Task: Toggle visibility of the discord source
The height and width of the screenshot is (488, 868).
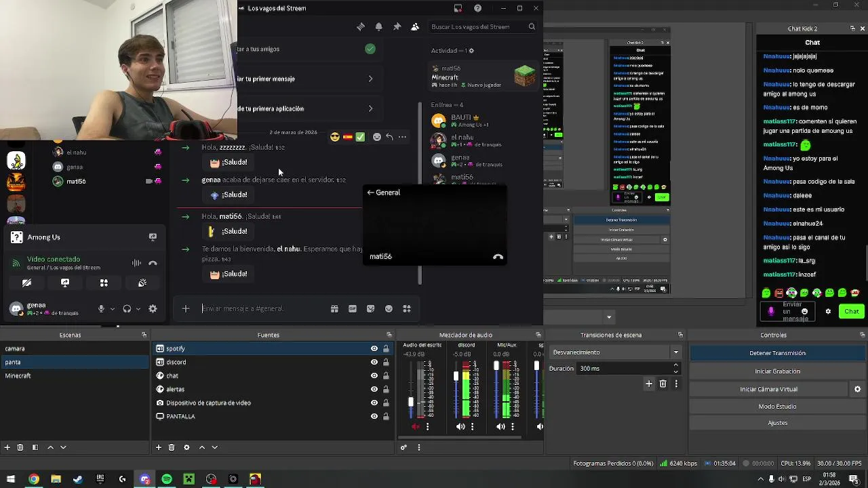Action: pyautogui.click(x=374, y=362)
